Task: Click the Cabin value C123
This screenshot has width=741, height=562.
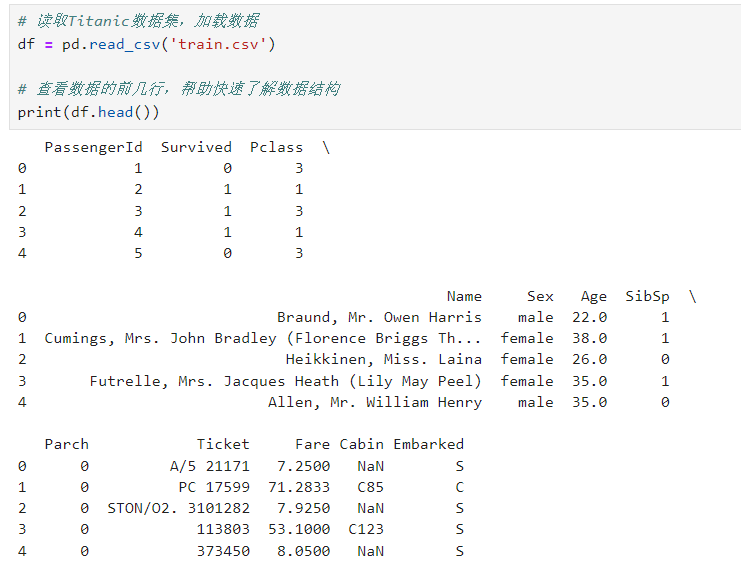Action: [x=366, y=529]
